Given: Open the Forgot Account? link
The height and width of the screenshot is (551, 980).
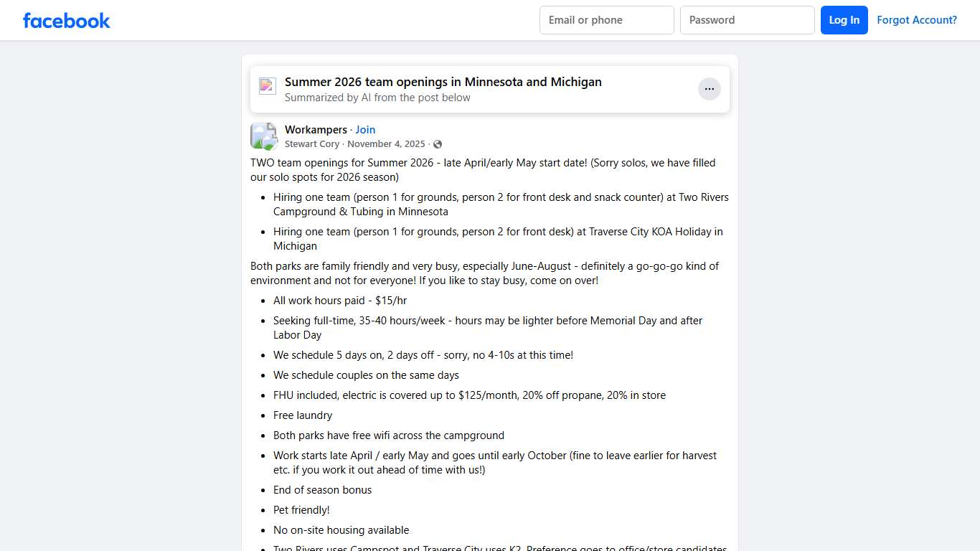Looking at the screenshot, I should [916, 20].
